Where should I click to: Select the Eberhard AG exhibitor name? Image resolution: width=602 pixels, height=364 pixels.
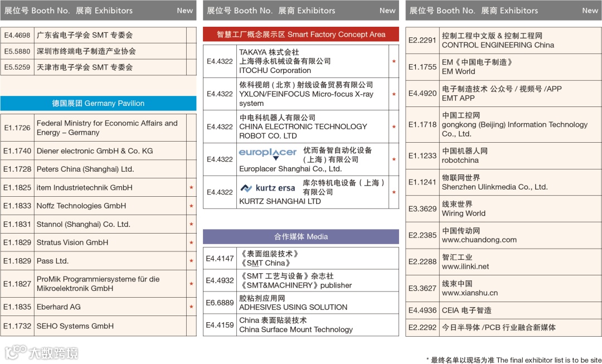pos(59,307)
